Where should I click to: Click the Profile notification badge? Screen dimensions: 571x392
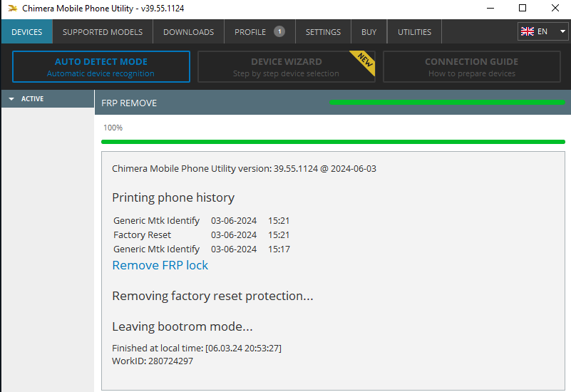coord(279,31)
